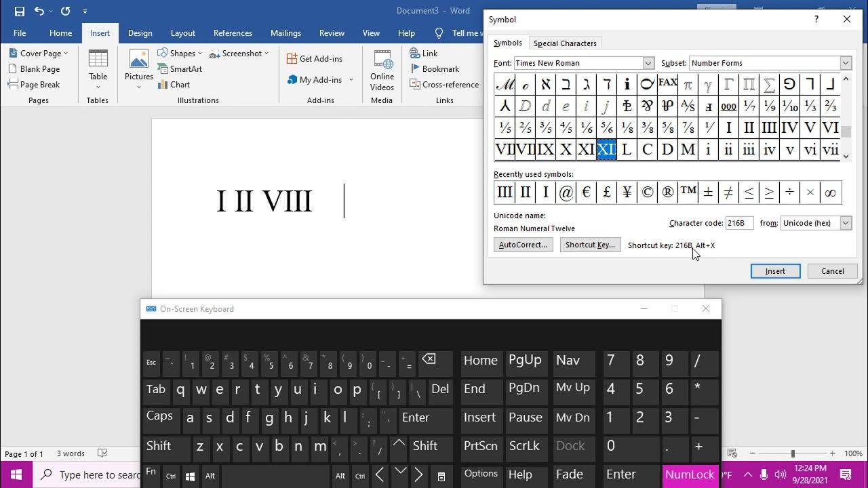Click the Shortcut Key... button
The width and height of the screenshot is (868, 488).
(590, 245)
